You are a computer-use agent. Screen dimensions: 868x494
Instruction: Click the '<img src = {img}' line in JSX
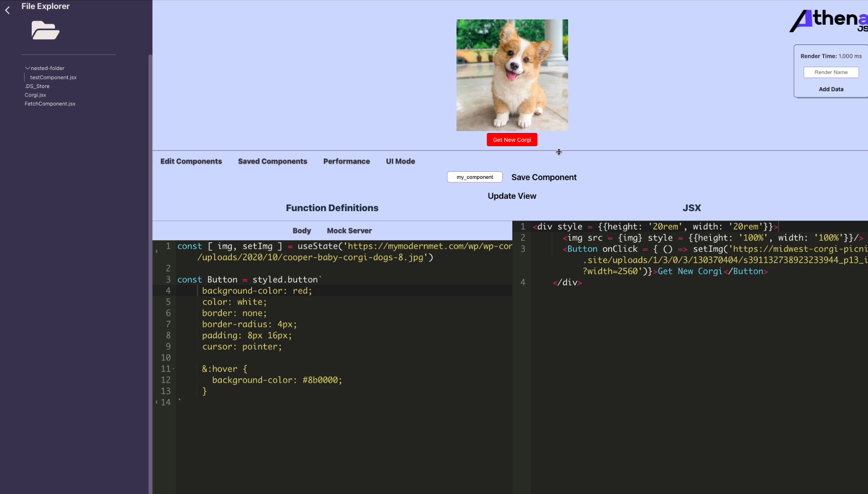tap(714, 238)
